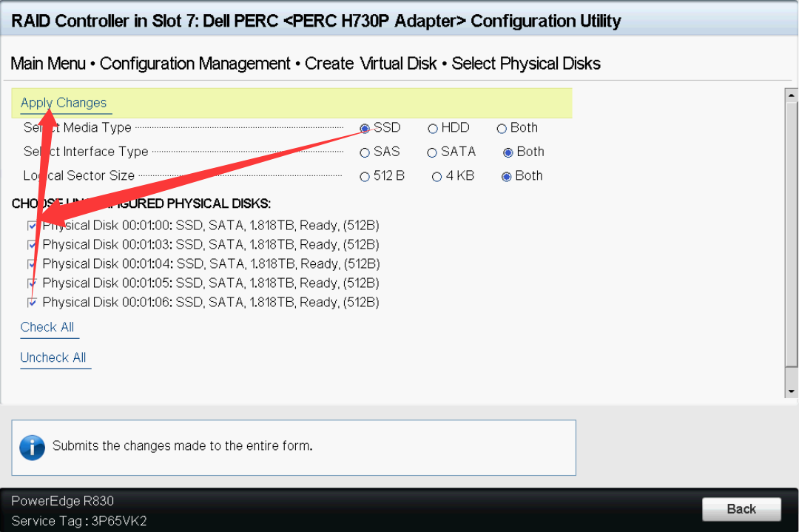The image size is (799, 532).
Task: Select Both for logical sector size
Action: (507, 177)
